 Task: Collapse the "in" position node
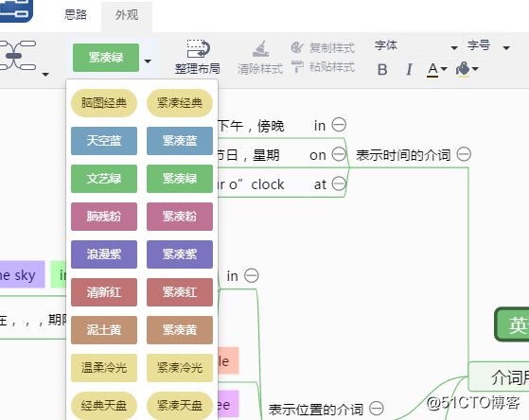coord(252,275)
